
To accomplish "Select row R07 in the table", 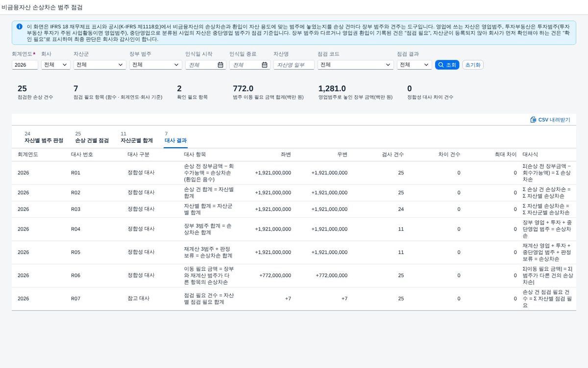I will (294, 299).
